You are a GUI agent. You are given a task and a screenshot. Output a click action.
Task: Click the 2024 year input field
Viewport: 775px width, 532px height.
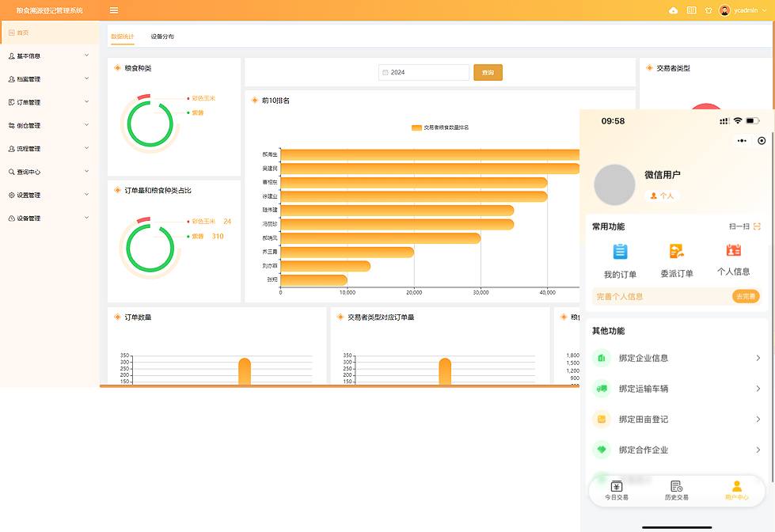[x=425, y=72]
